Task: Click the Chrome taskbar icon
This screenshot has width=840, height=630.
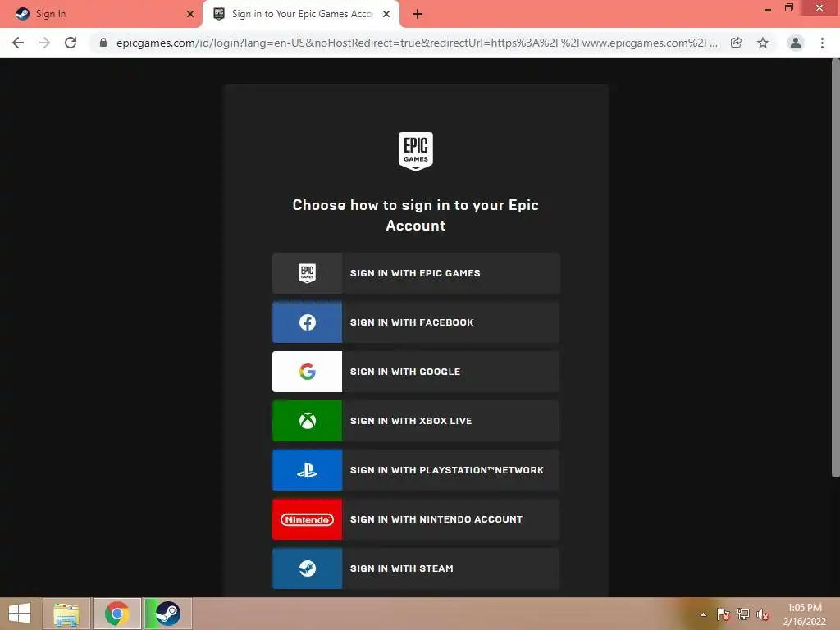Action: [117, 614]
